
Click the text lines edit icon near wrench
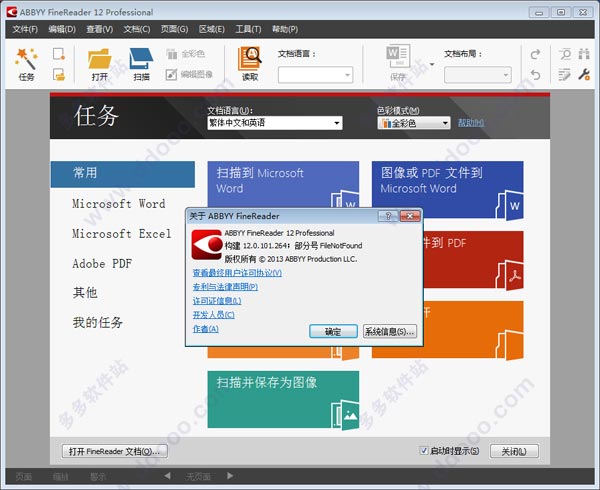coord(564,75)
